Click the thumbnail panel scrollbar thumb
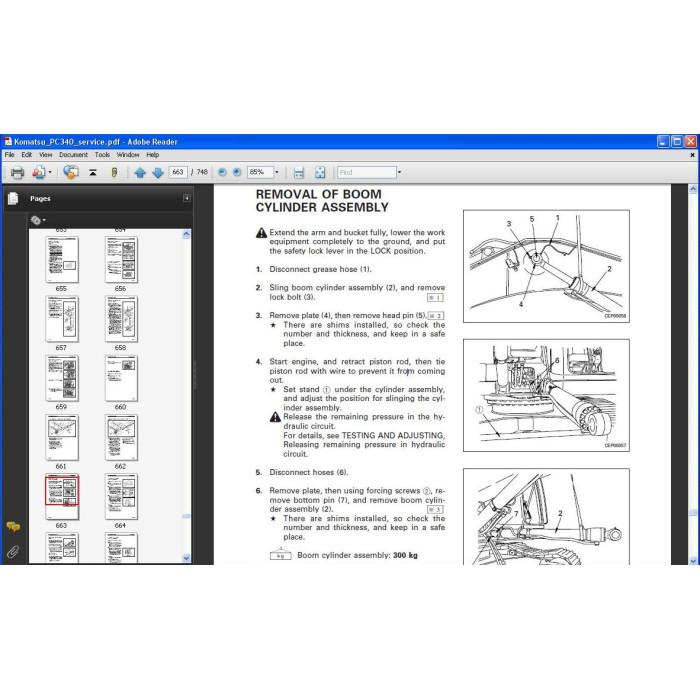The height and width of the screenshot is (700, 700). pyautogui.click(x=187, y=516)
